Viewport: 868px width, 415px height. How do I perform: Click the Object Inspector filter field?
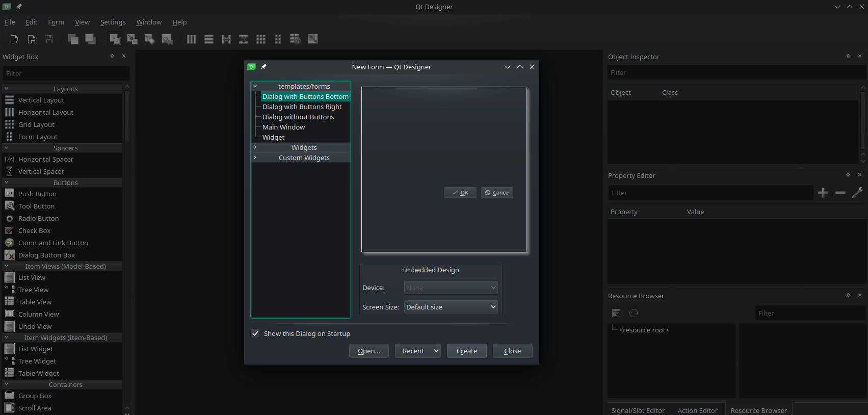737,72
